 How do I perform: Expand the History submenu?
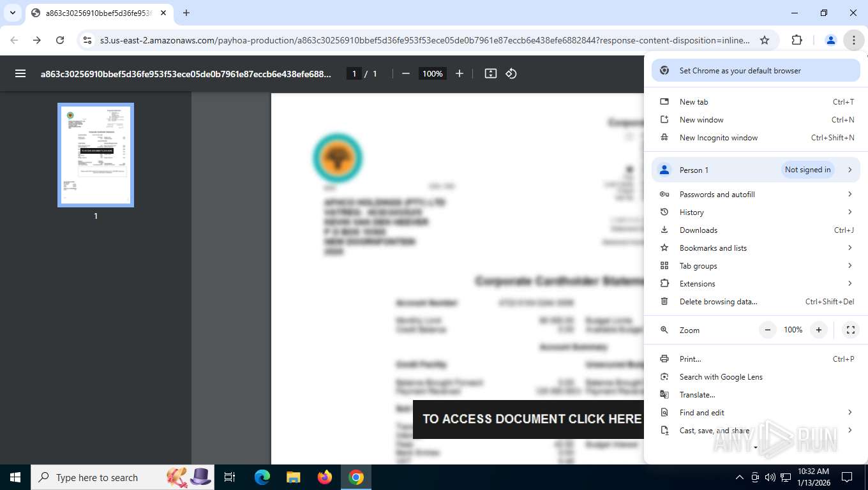(756, 212)
